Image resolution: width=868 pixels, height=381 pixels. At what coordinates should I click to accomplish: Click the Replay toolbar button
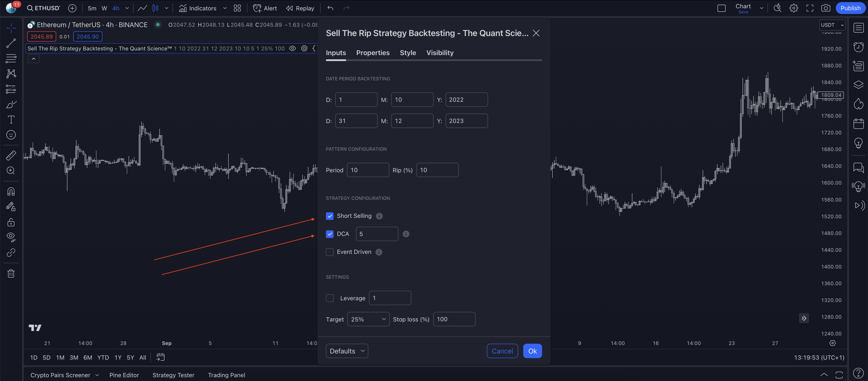pos(300,8)
